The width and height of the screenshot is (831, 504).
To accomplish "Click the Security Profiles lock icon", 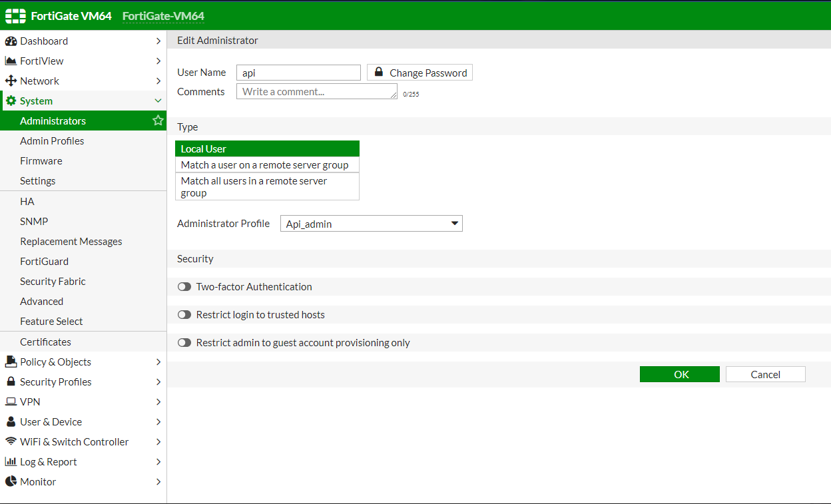I will pos(11,381).
